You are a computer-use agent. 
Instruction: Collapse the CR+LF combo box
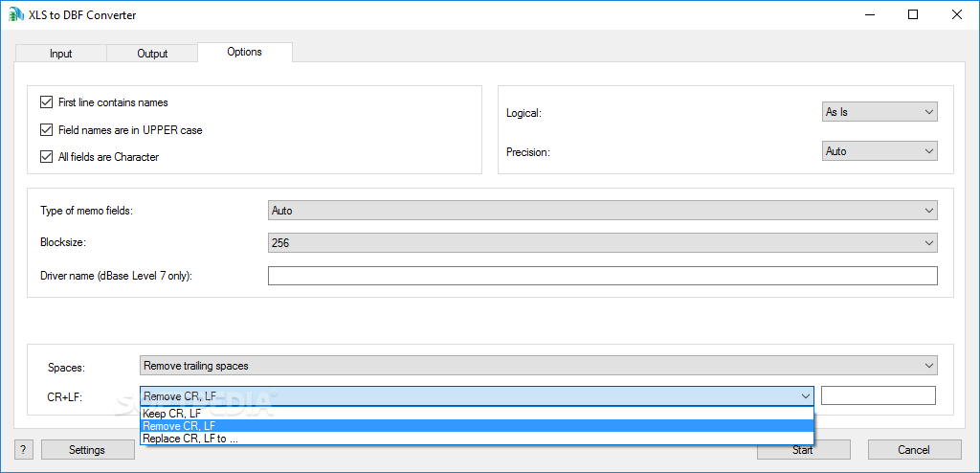477,396
